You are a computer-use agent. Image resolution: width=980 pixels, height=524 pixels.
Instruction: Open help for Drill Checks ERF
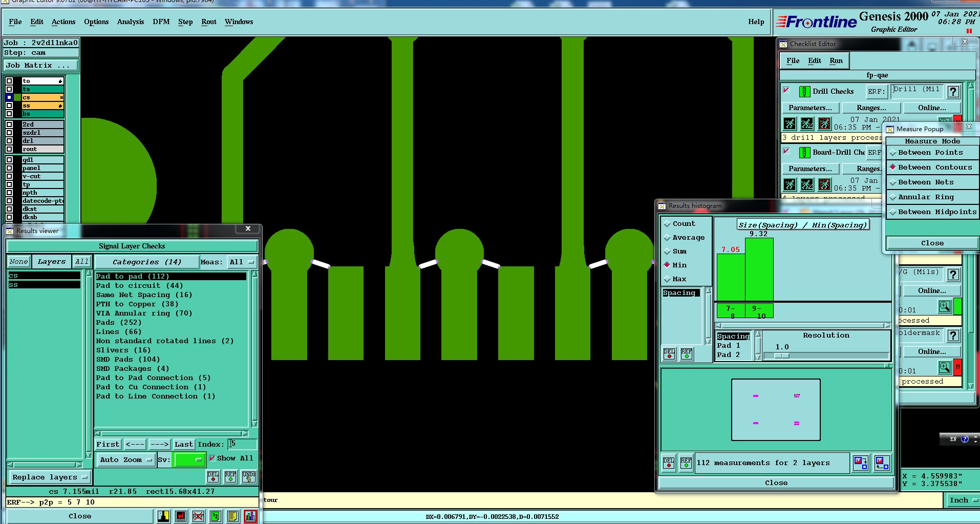(x=953, y=92)
